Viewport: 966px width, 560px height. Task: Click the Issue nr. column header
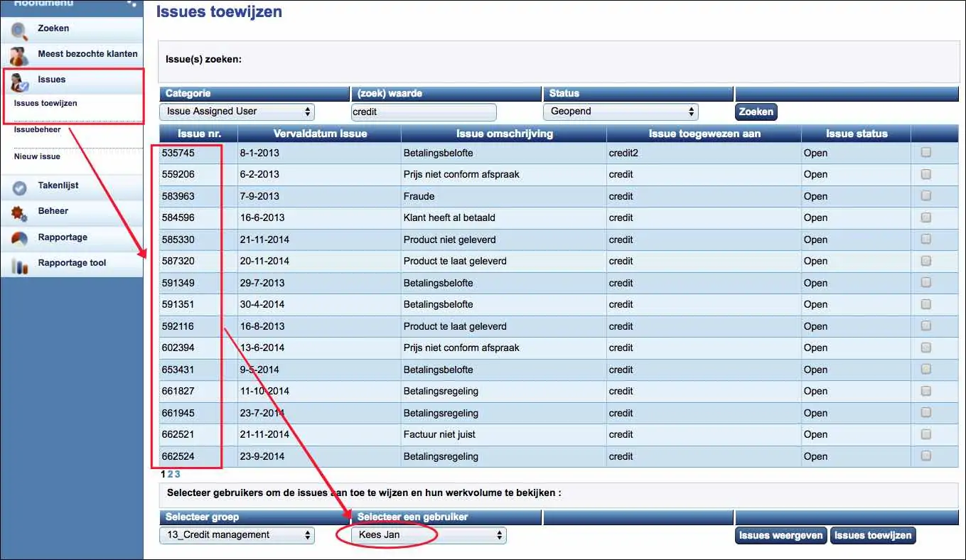click(x=198, y=134)
